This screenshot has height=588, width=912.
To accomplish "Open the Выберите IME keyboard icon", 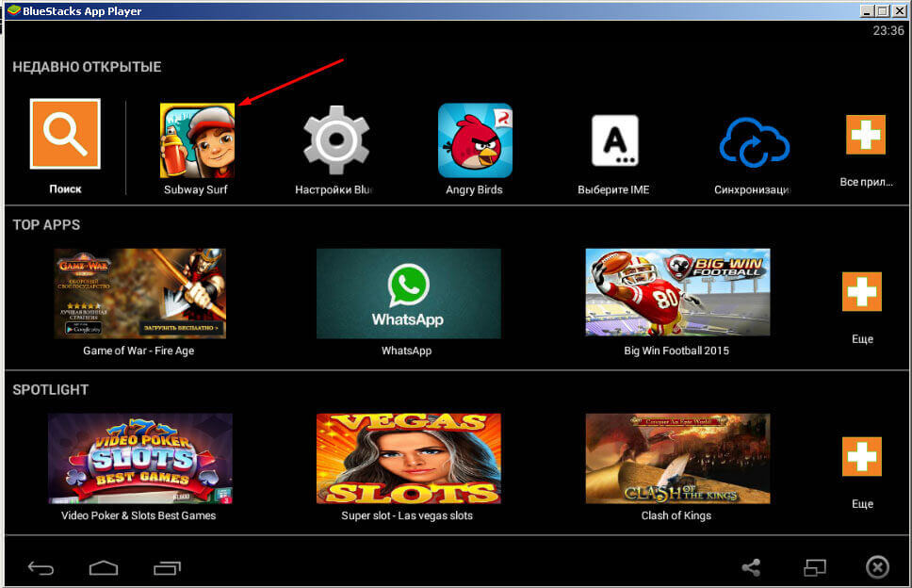I will 615,140.
